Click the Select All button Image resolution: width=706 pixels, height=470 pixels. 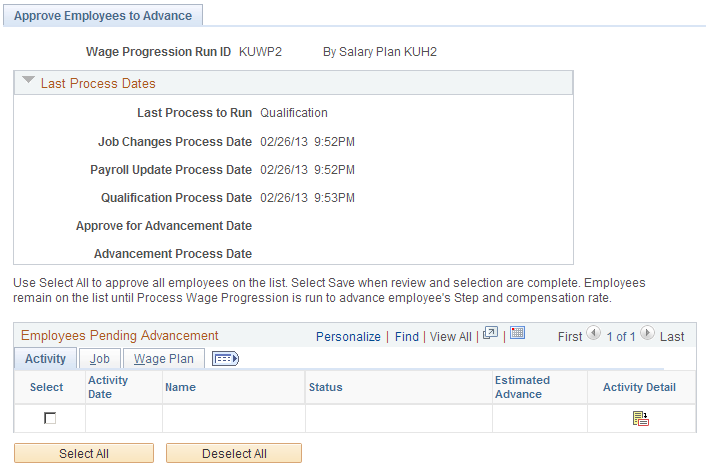pos(84,453)
